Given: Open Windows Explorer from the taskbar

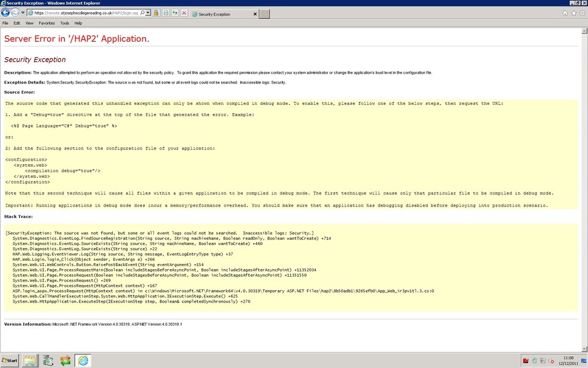Looking at the screenshot, I should click(30, 360).
